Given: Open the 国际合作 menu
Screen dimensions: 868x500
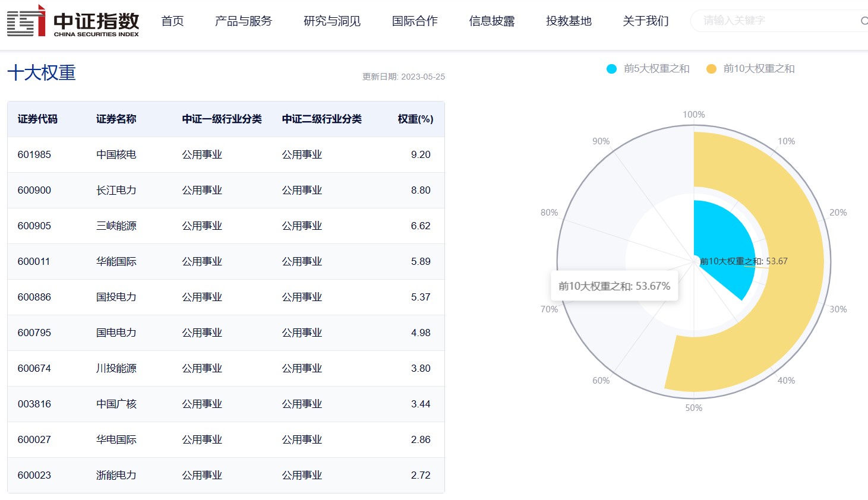Looking at the screenshot, I should click(415, 21).
